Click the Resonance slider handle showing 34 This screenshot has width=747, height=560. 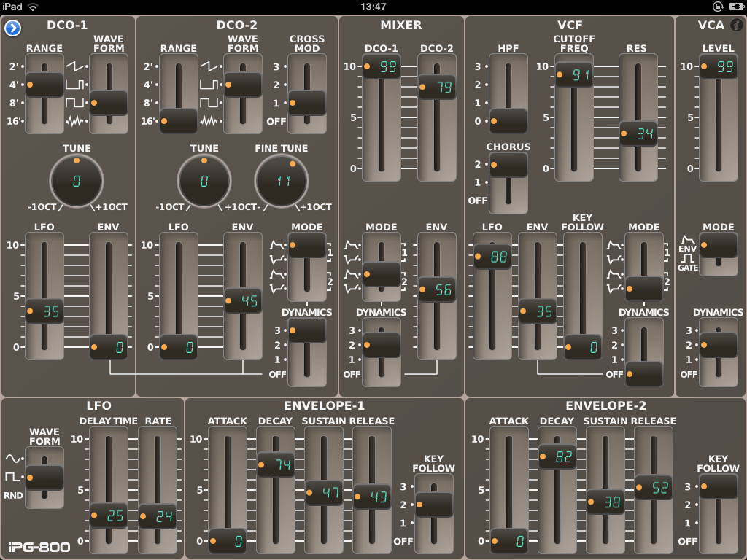coord(638,134)
